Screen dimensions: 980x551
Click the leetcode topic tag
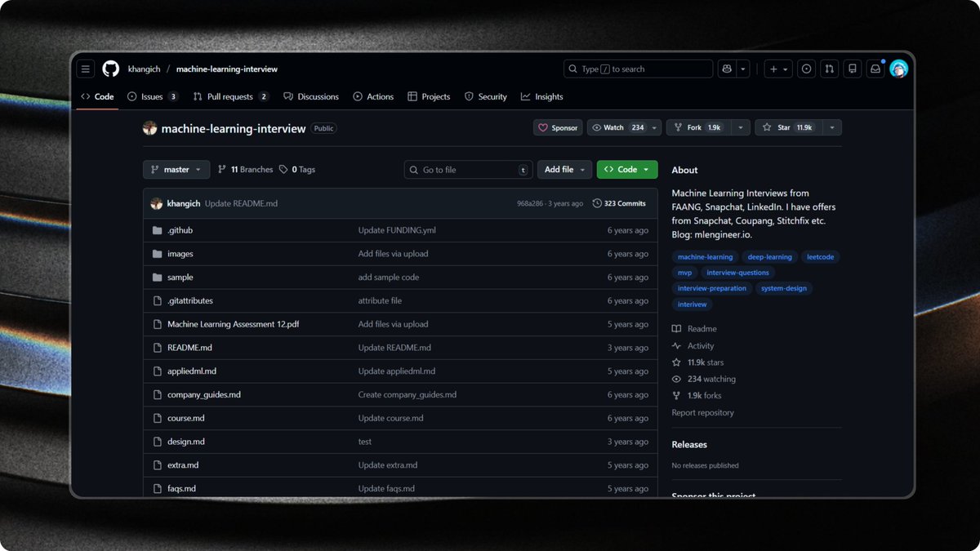[x=821, y=257]
